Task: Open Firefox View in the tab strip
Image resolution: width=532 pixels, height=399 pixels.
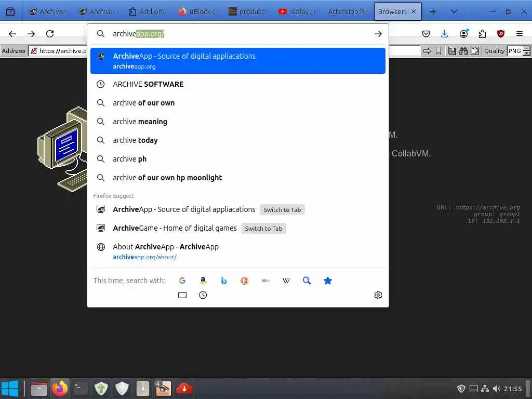Action: 10,11
